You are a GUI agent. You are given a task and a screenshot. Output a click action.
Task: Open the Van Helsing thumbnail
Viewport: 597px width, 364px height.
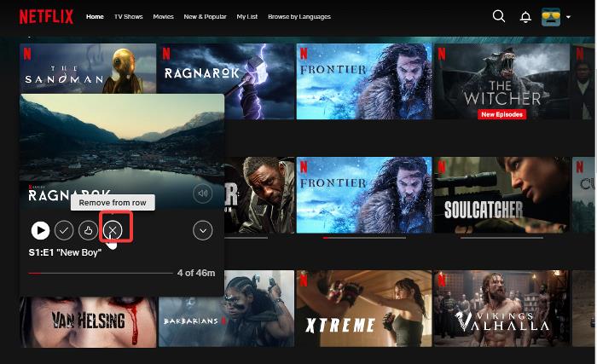(x=88, y=322)
